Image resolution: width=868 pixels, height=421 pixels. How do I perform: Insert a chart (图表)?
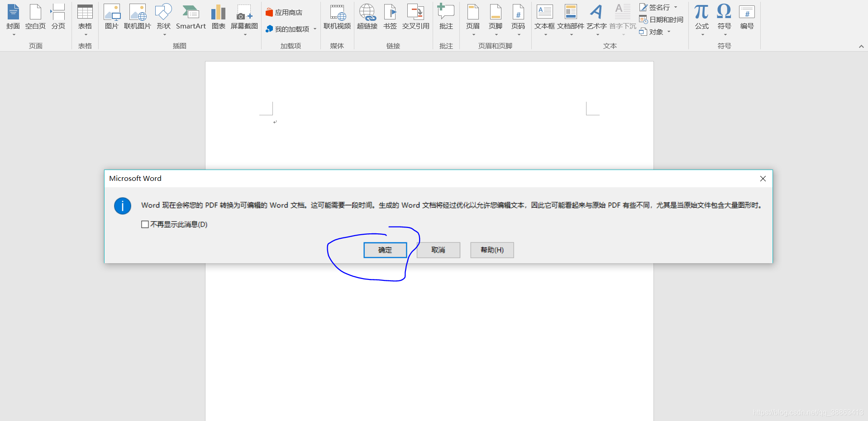(x=219, y=18)
